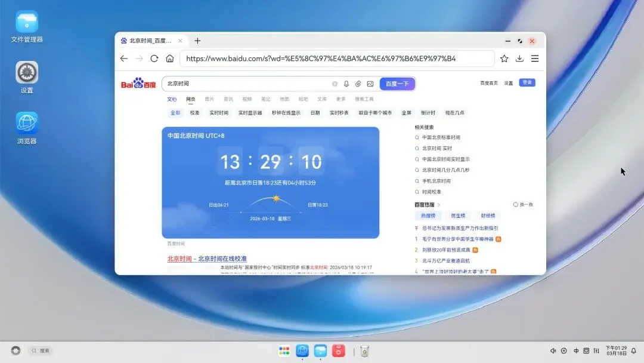The width and height of the screenshot is (644, 363).
Task: Select the 全部 filter chip
Action: pos(175,113)
